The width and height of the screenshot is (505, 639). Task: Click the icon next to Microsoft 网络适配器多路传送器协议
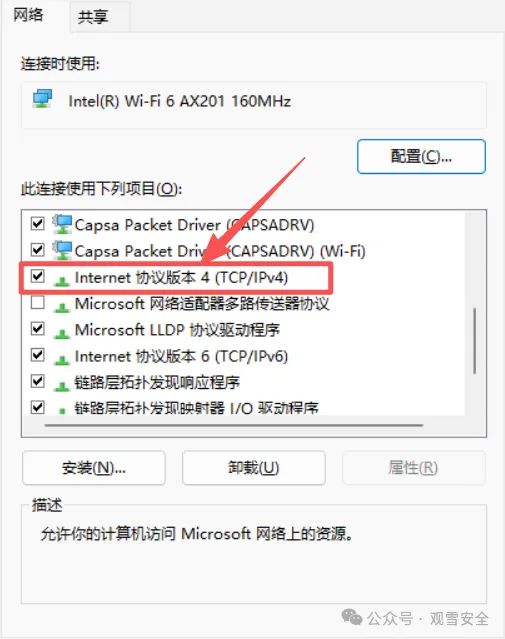pyautogui.click(x=62, y=307)
